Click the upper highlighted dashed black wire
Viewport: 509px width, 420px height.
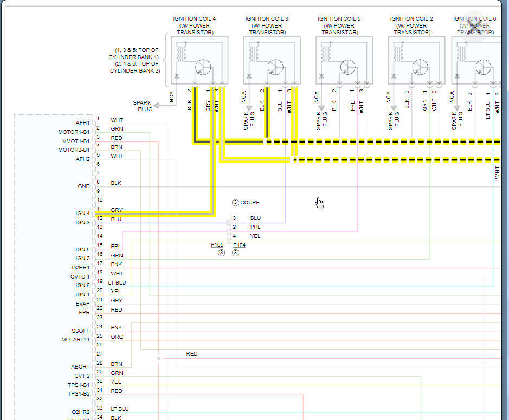click(383, 141)
